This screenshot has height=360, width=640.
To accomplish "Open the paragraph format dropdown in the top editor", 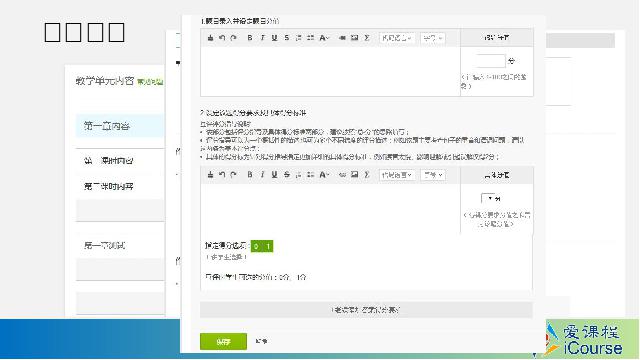I will click(x=397, y=38).
